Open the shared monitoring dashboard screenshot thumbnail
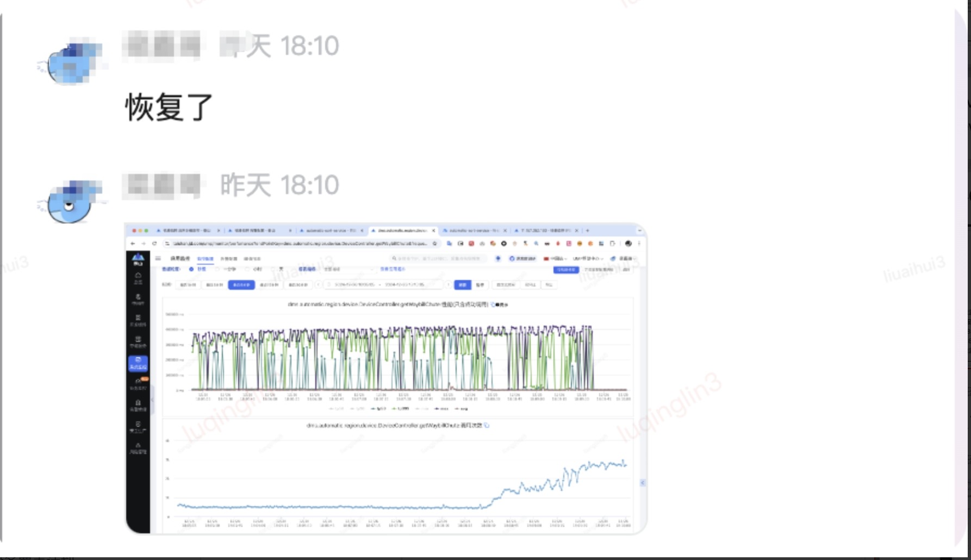Viewport: 971px width, 560px height. (x=386, y=378)
